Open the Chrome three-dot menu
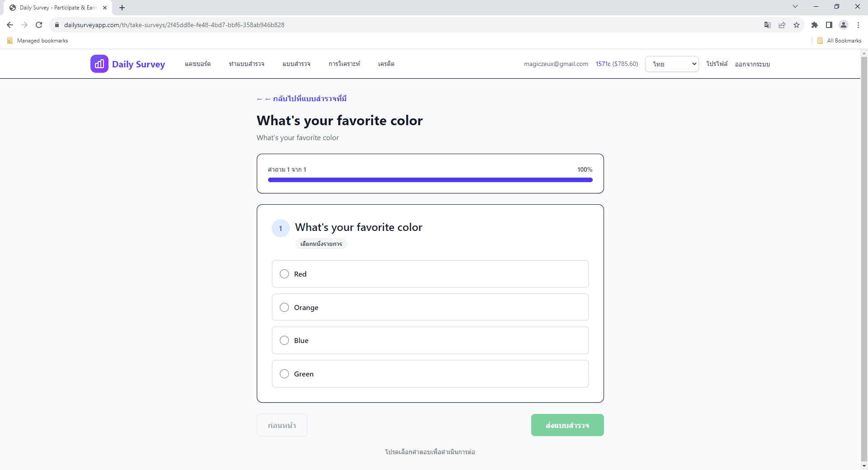Screen dimensions: 868x470 [858, 25]
